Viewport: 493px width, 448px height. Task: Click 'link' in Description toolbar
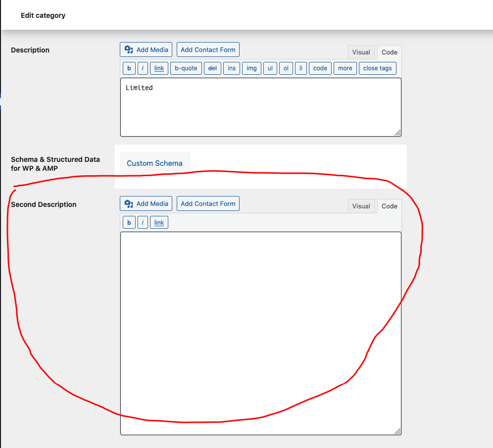pyautogui.click(x=159, y=68)
